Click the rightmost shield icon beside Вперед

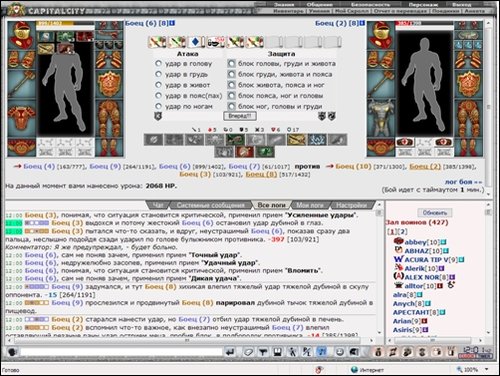coord(332,116)
